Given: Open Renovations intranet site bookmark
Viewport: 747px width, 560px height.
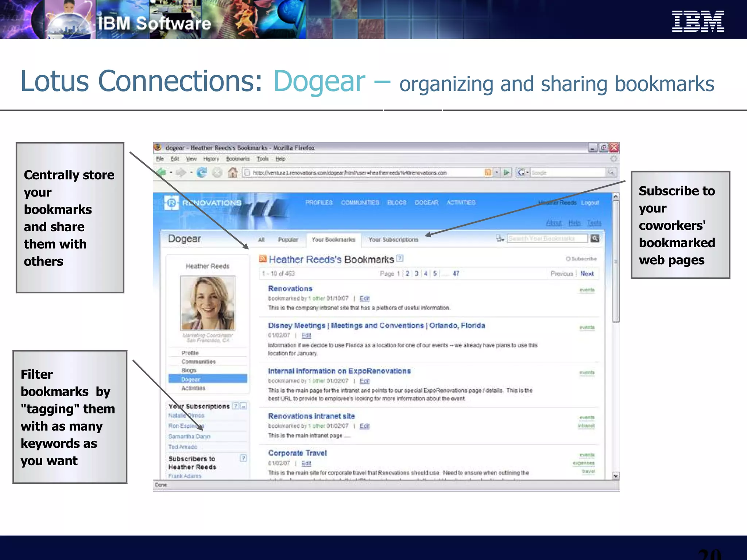Looking at the screenshot, I should coord(311,416).
